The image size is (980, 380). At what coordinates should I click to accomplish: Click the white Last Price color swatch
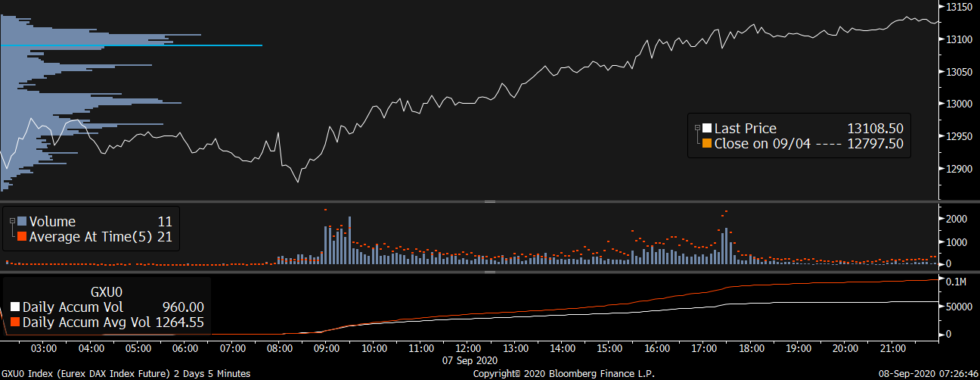click(x=707, y=129)
